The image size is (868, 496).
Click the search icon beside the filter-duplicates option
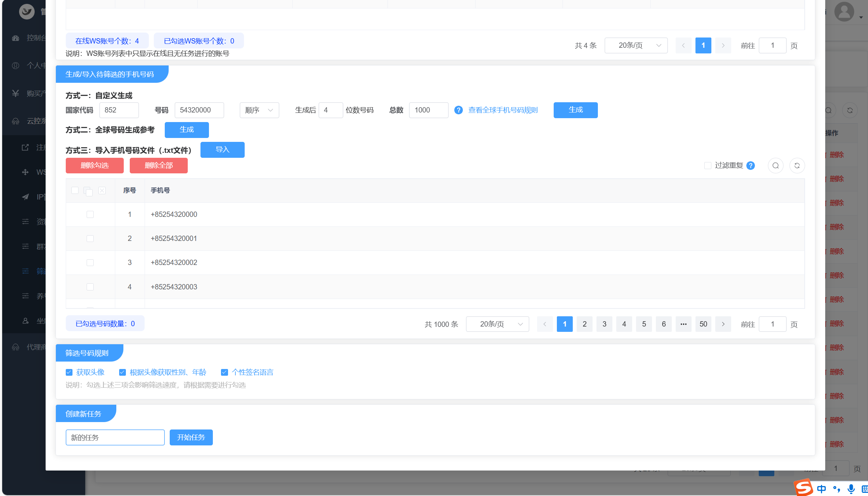click(x=775, y=166)
